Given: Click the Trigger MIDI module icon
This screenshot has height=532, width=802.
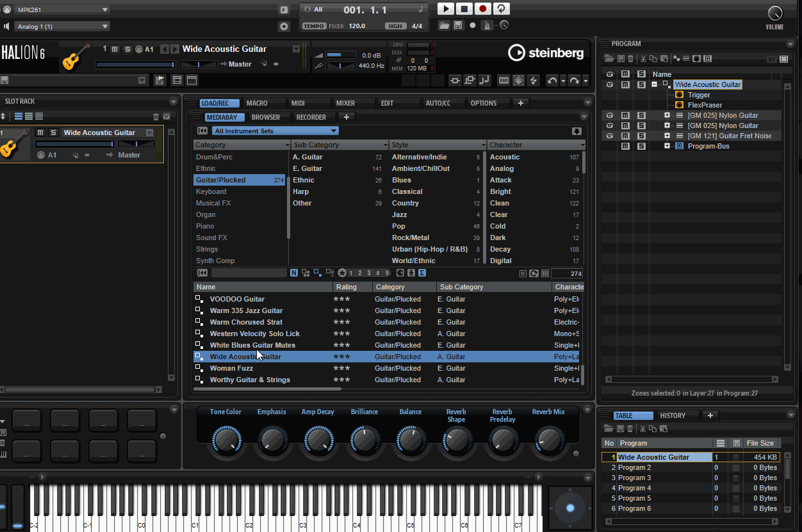Looking at the screenshot, I should point(679,95).
